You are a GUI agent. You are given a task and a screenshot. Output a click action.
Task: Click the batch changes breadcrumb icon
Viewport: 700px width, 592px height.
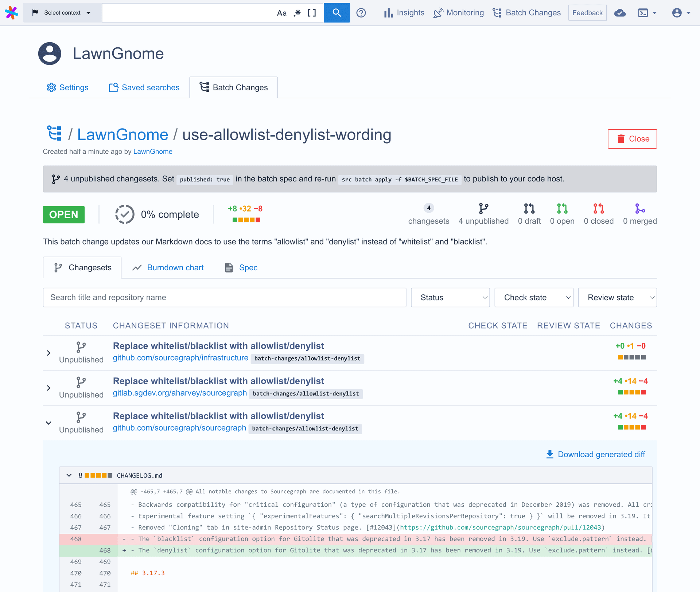55,133
